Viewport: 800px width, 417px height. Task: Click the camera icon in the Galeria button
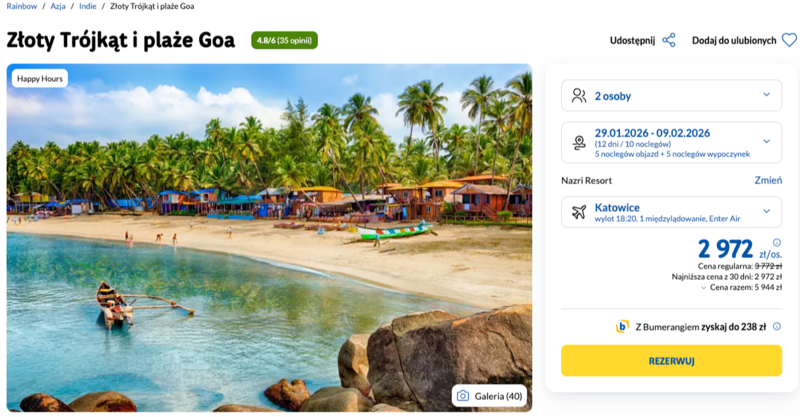[x=463, y=396]
